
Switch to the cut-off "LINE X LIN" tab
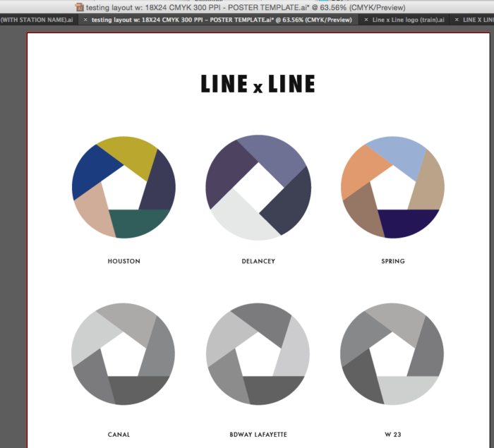point(478,20)
